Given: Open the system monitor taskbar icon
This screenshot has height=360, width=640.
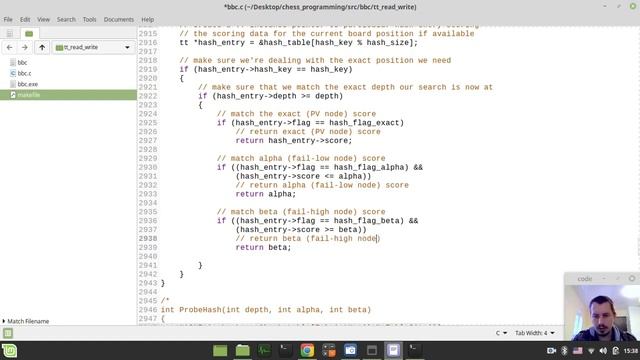Looking at the screenshot, I should coord(264,351).
